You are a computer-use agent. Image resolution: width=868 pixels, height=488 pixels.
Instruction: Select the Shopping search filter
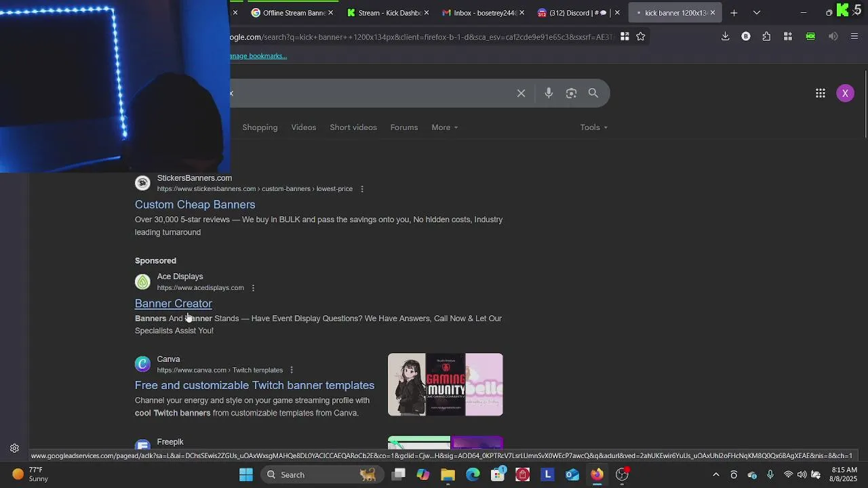[260, 127]
